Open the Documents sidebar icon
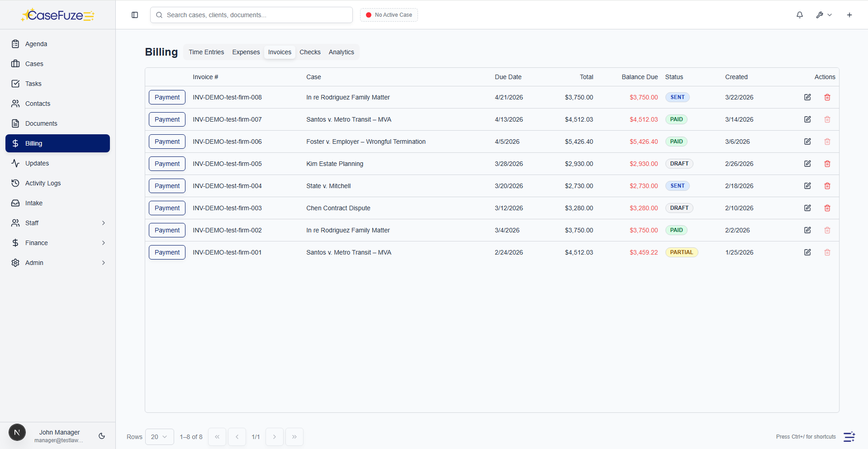Screen dimensions: 868x449 (16, 123)
